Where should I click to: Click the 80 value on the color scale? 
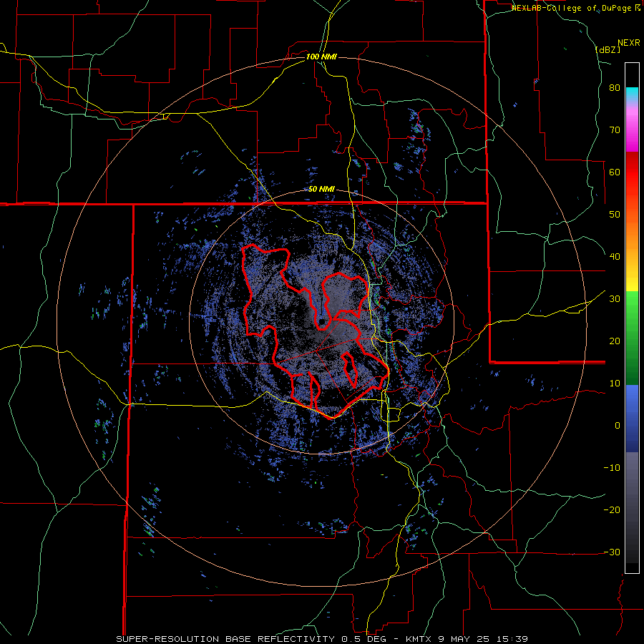pos(615,88)
